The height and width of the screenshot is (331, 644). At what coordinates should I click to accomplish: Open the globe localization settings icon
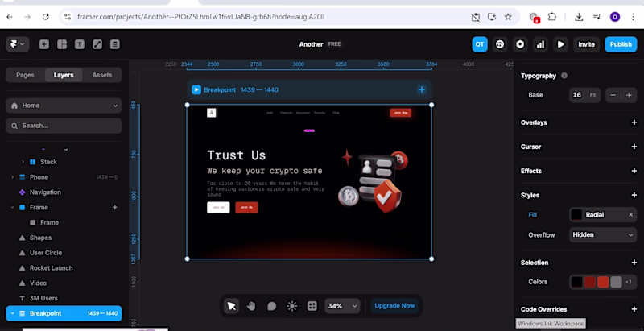coord(500,44)
